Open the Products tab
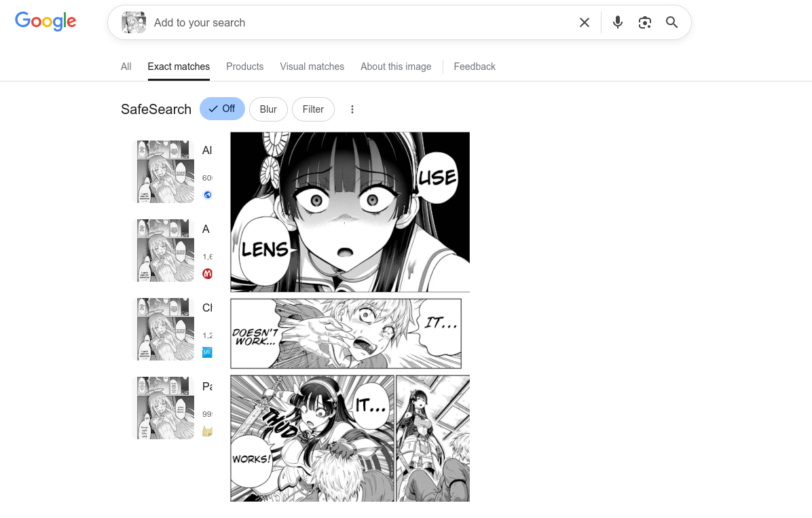The image size is (812, 518). [x=245, y=67]
